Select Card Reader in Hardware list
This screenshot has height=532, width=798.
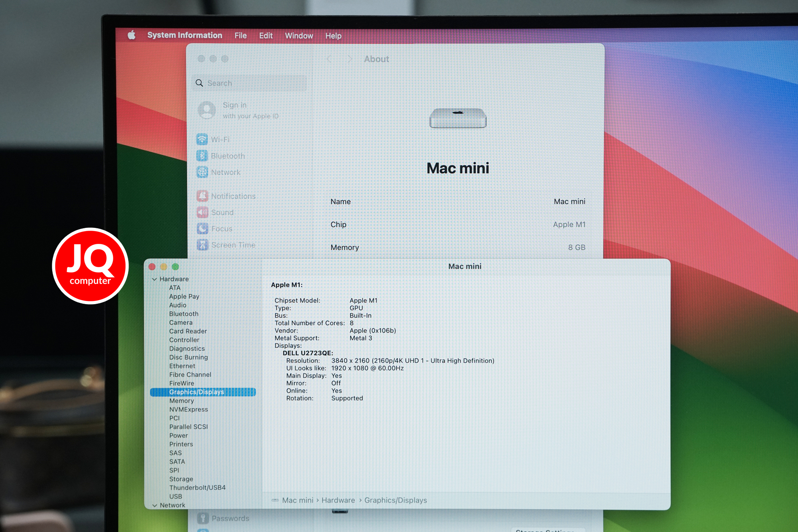pos(188,331)
